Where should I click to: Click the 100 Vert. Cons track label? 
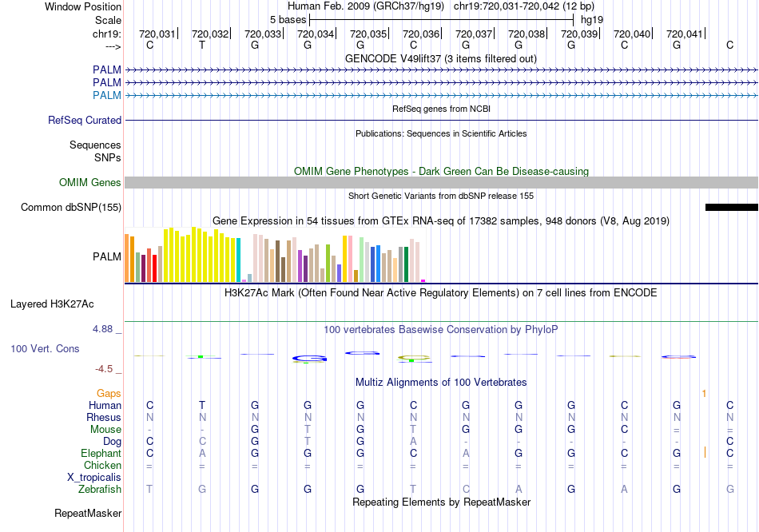tap(45, 348)
